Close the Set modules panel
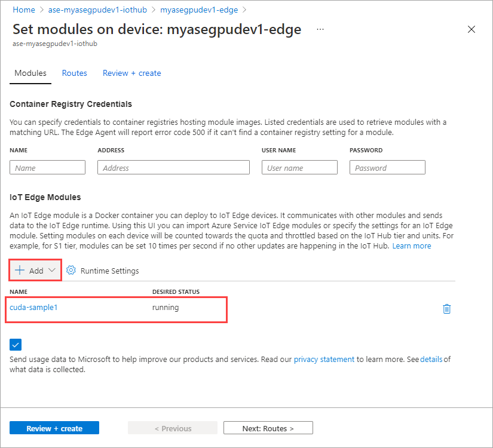Viewport: 493px width, 448px height. (471, 29)
